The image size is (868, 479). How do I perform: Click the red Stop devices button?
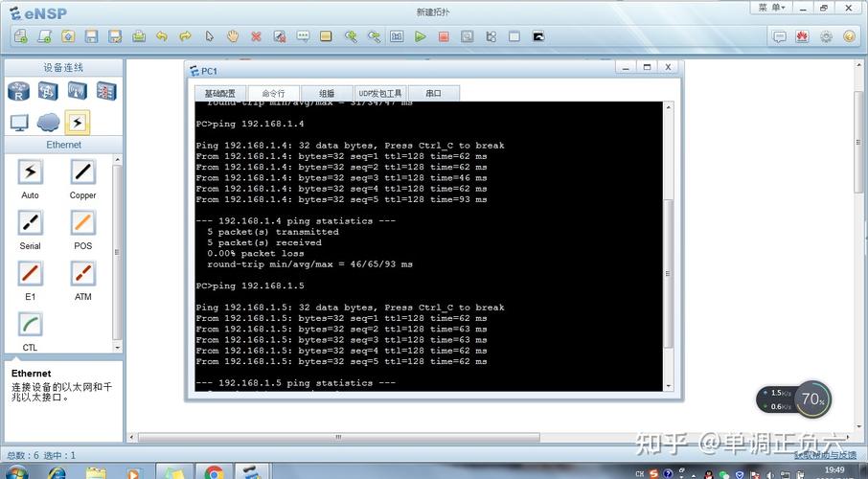pyautogui.click(x=444, y=36)
